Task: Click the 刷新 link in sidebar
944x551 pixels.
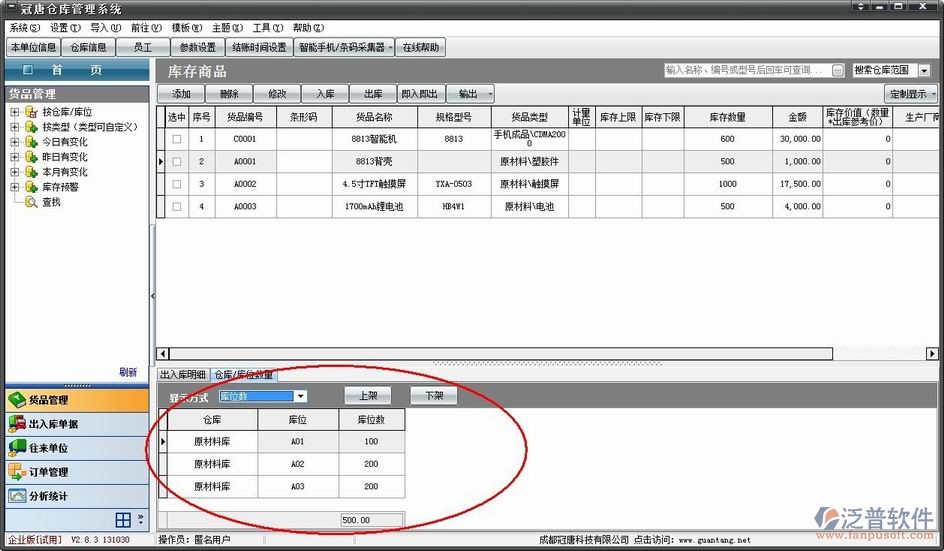Action: (x=128, y=373)
